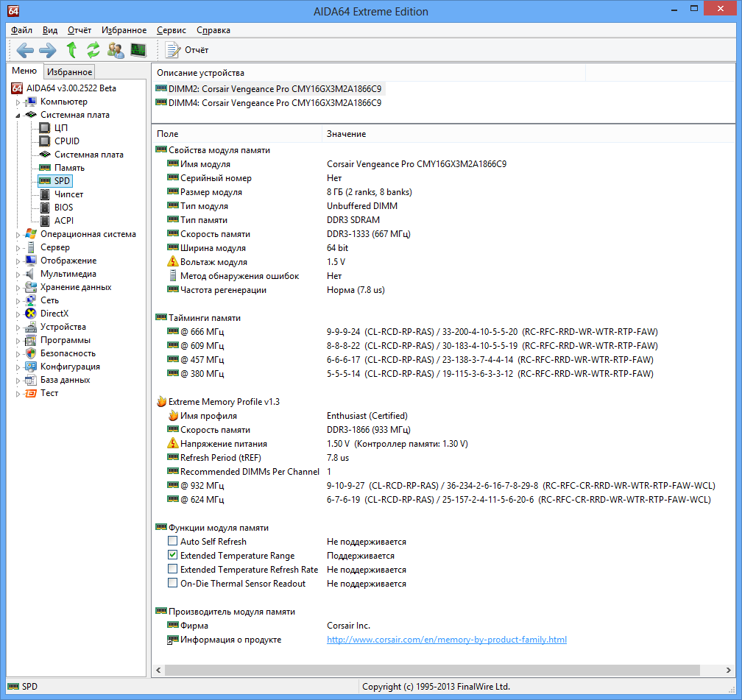The image size is (742, 700).
Task: Click the horizontal scrollbar right arrow
Action: (x=728, y=670)
